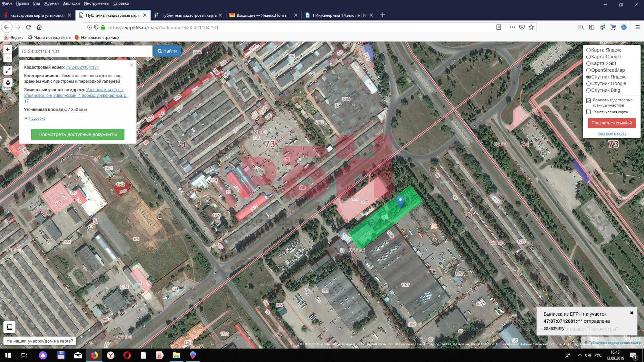644x362 pixels.
Task: Close the cadastral info popup
Action: pos(131,65)
